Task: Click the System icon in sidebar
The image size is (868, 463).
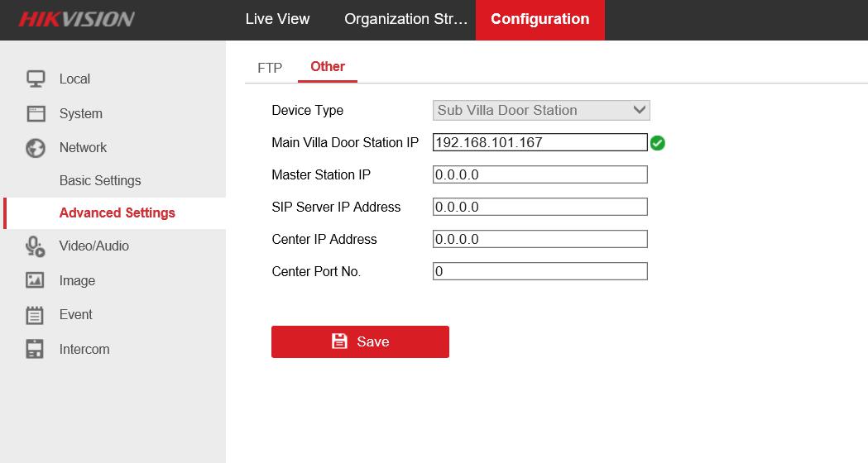Action: (x=35, y=113)
